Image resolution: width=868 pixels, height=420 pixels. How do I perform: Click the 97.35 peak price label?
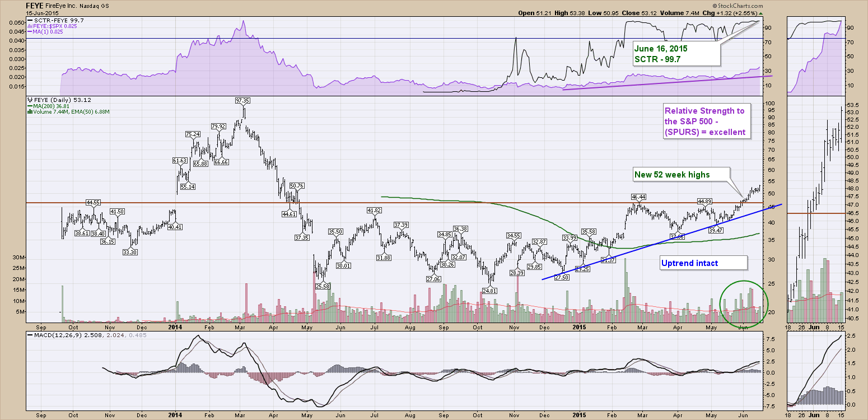(x=242, y=100)
